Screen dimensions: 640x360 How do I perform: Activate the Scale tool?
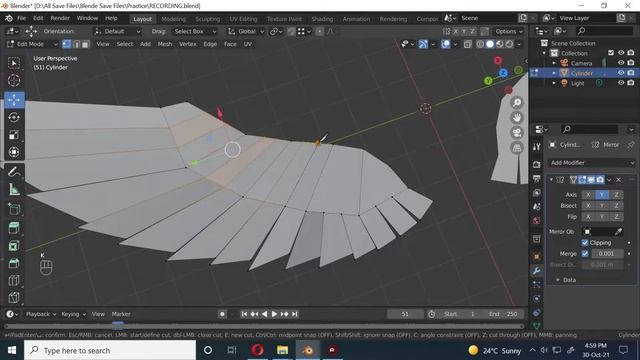(x=14, y=135)
